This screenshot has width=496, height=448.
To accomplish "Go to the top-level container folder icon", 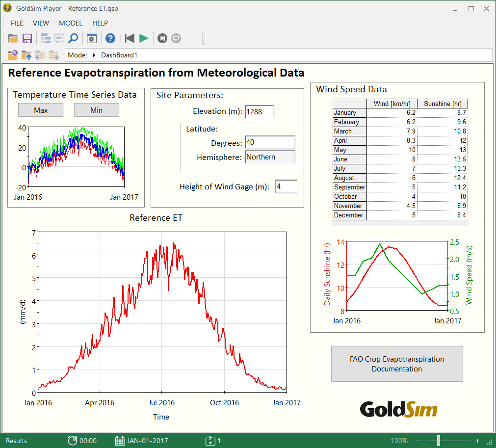I will 13,55.
